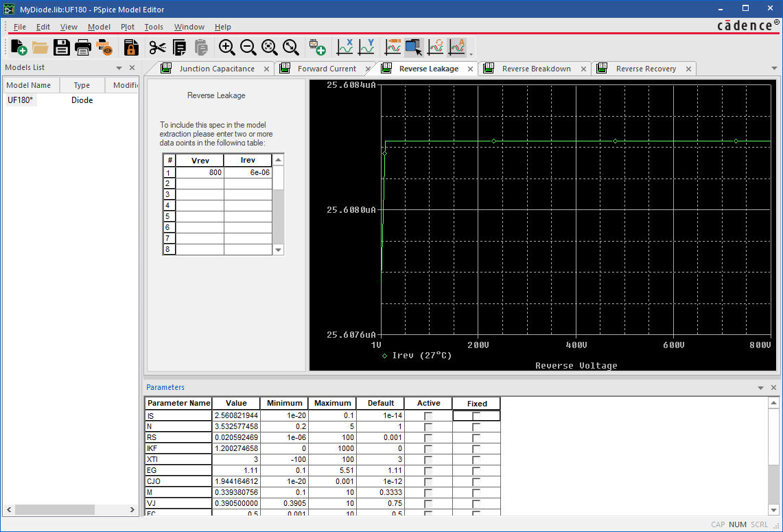Switch to Junction Capacitance tab
This screenshot has width=783, height=532.
(217, 69)
